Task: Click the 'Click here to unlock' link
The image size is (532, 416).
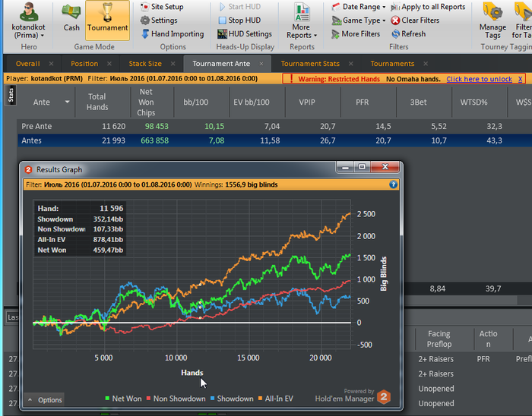Action: coord(479,79)
